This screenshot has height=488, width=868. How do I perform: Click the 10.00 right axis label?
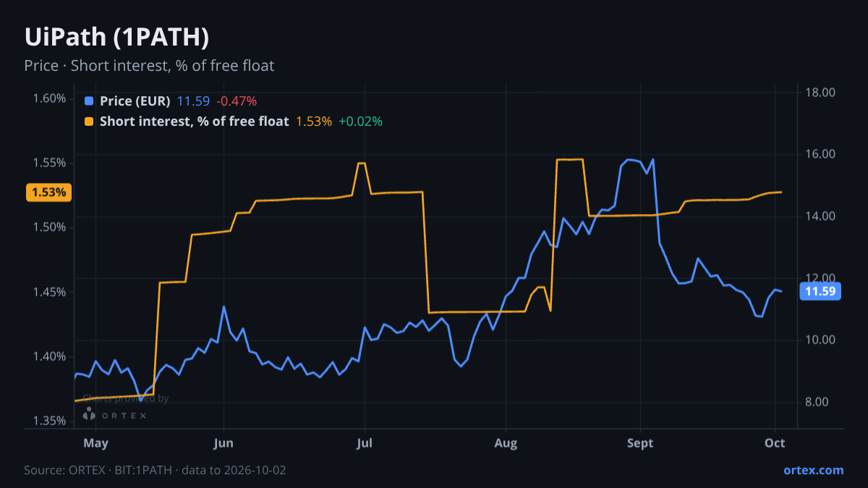click(x=820, y=340)
